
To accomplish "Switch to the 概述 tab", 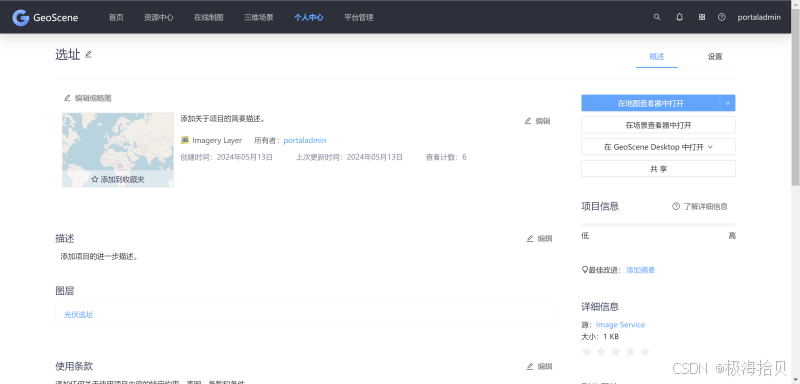I will [x=657, y=57].
